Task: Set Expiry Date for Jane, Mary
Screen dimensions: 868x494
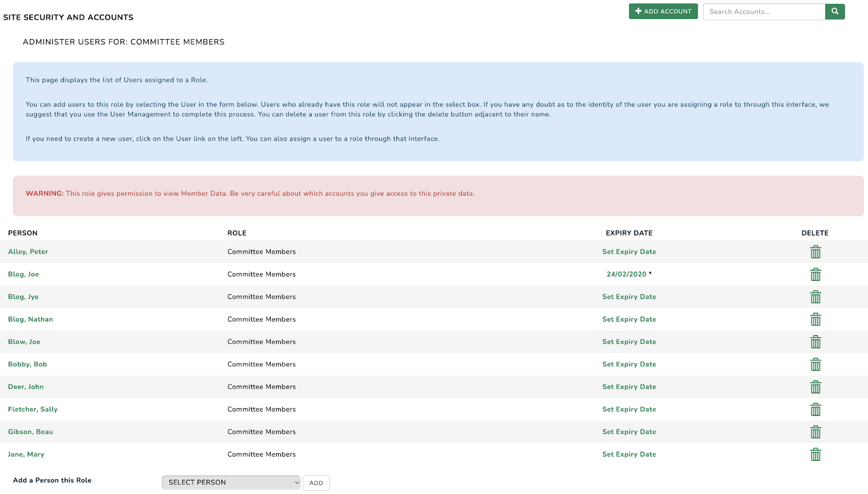Action: 629,454
